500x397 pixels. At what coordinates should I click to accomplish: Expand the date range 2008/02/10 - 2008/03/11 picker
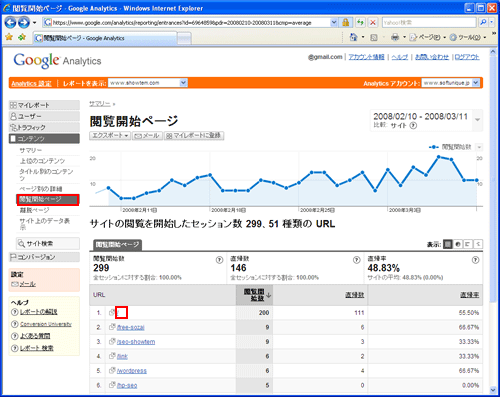coord(478,120)
